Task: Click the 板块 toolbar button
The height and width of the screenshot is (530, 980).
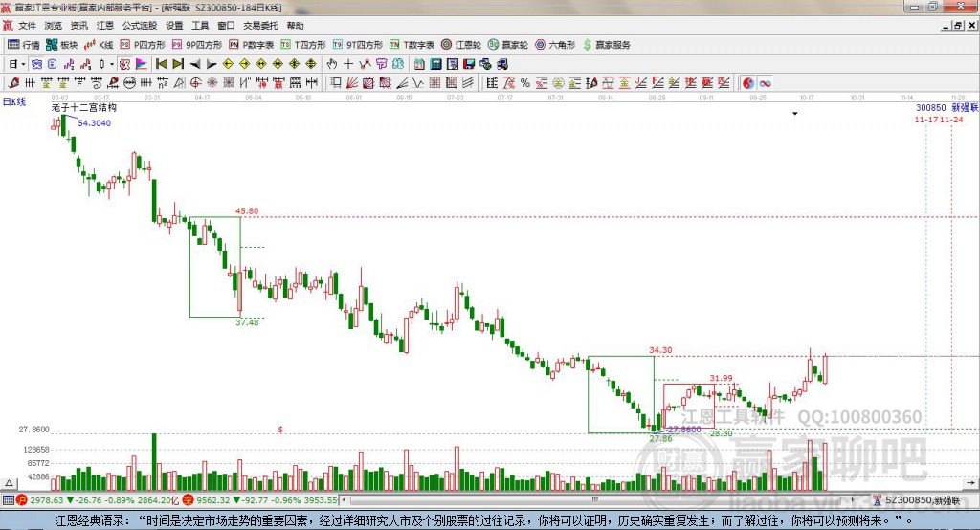Action: coord(62,45)
